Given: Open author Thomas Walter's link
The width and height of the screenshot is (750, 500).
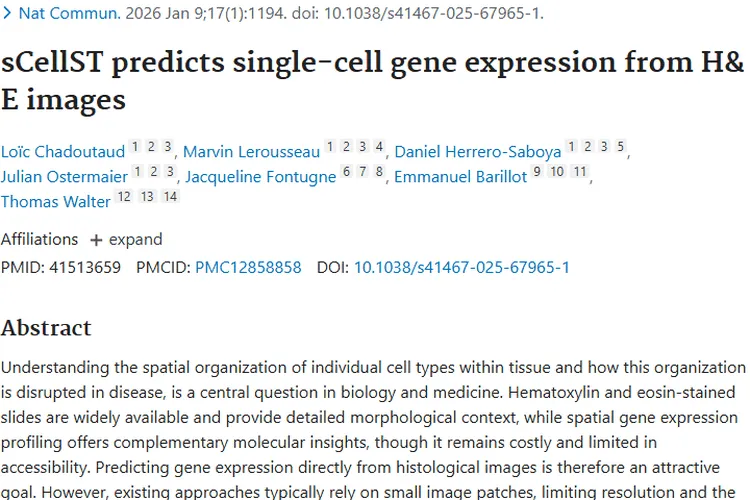Looking at the screenshot, I should point(55,201).
